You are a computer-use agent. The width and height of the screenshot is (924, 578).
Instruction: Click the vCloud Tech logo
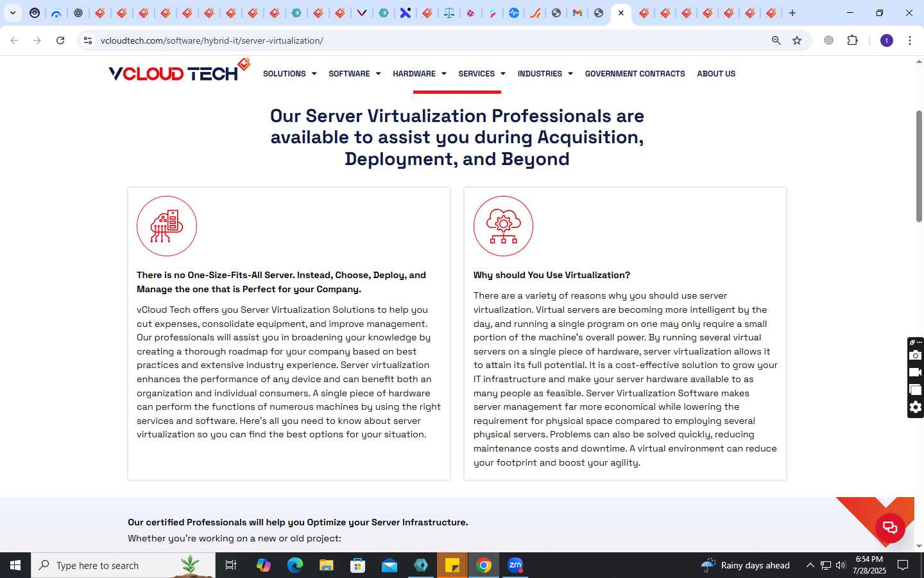(179, 70)
